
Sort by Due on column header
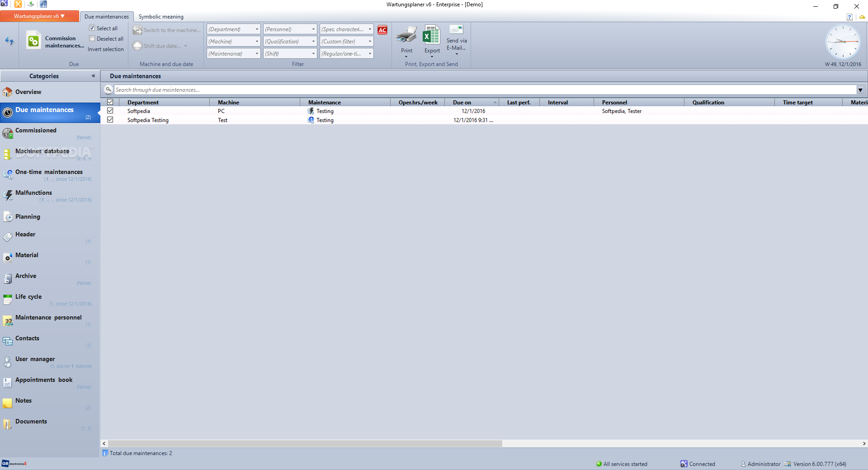472,103
